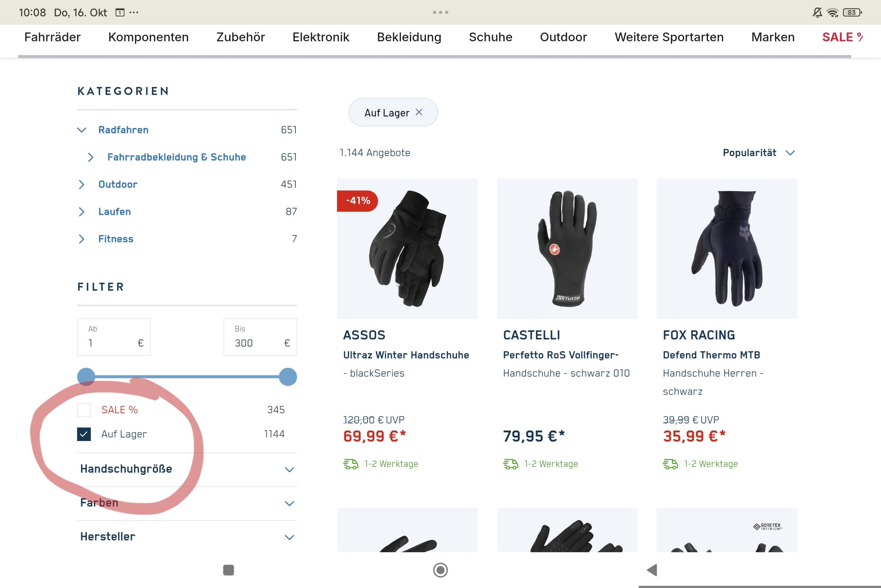The width and height of the screenshot is (881, 588).
Task: Expand the Farben filter section
Action: point(289,503)
